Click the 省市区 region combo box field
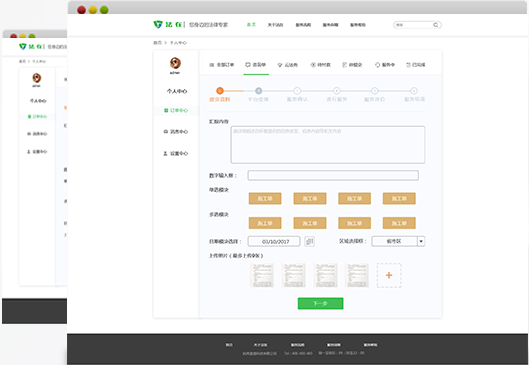The height and width of the screenshot is (365, 529). point(398,241)
